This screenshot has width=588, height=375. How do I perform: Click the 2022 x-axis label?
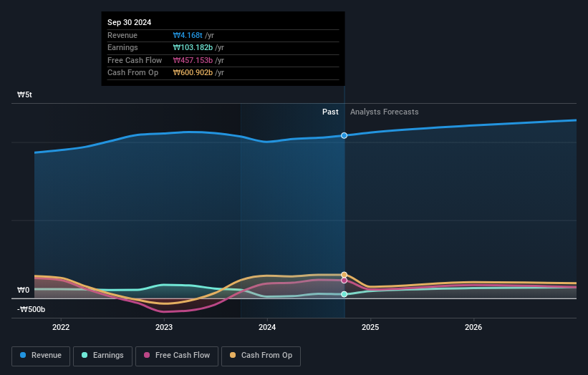coord(61,327)
